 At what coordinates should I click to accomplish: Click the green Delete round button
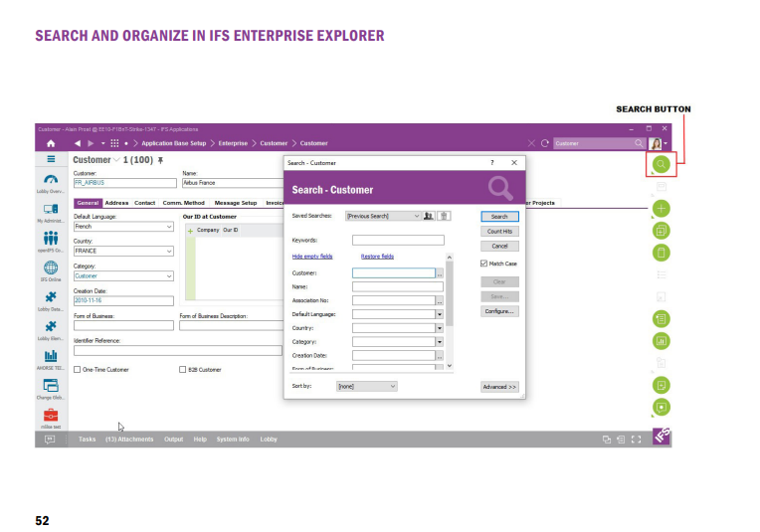662,253
